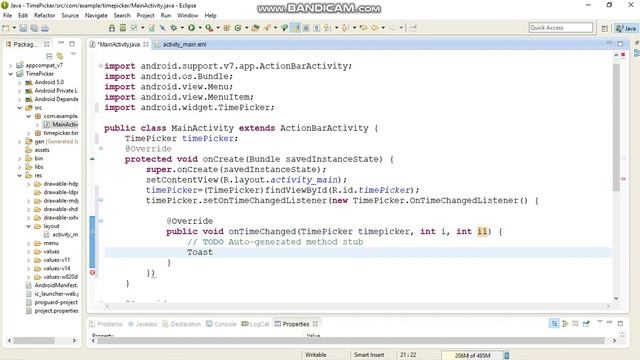
Task: Click the Run External Tools icon
Action: pos(209,28)
